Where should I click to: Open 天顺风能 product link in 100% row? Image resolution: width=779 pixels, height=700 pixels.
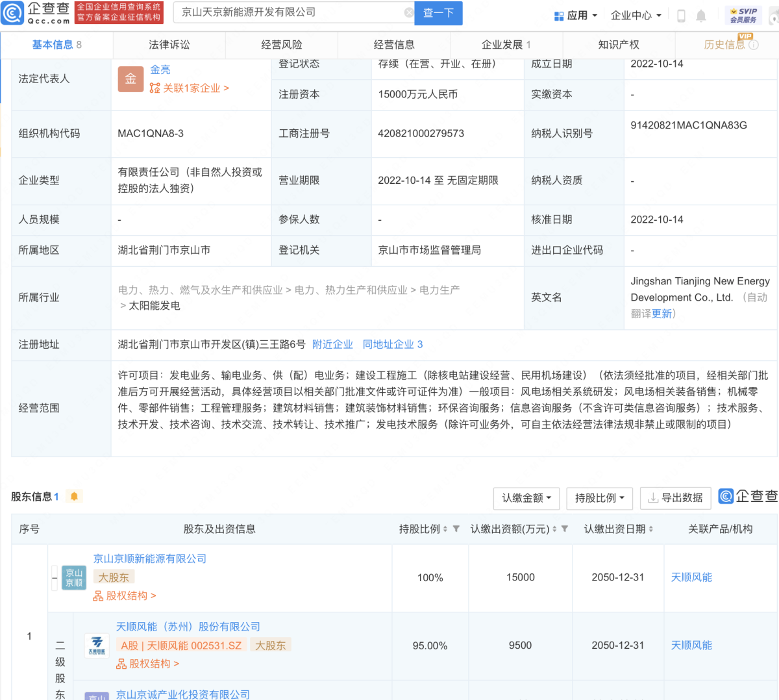[691, 577]
